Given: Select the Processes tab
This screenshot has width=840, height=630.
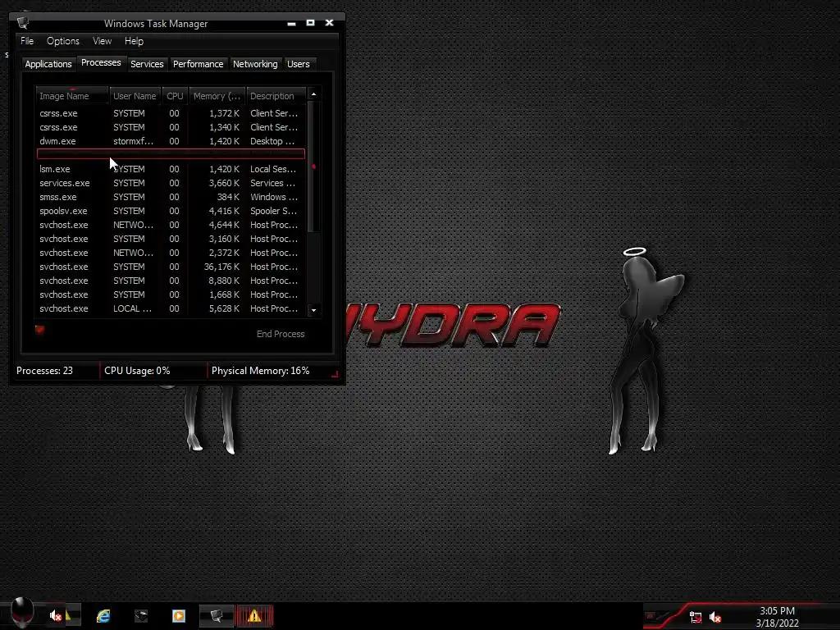Looking at the screenshot, I should pyautogui.click(x=101, y=62).
